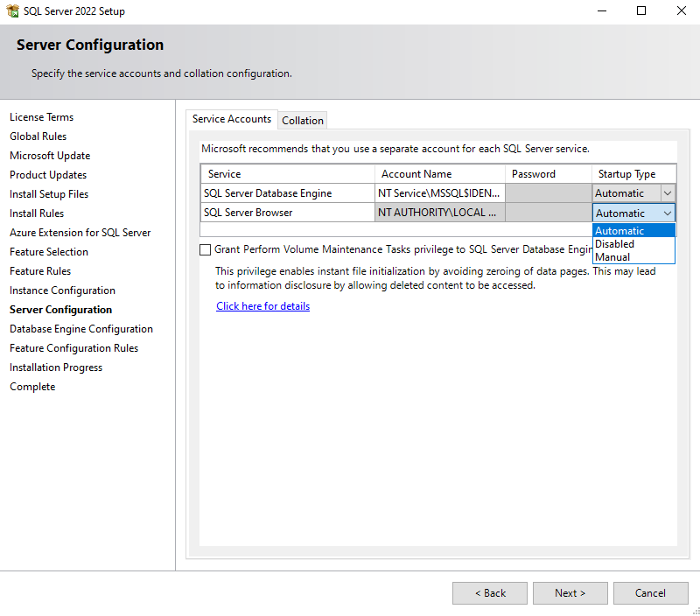Click the Startup Type column header
Viewport: 700px width, 616px height.
coord(633,174)
